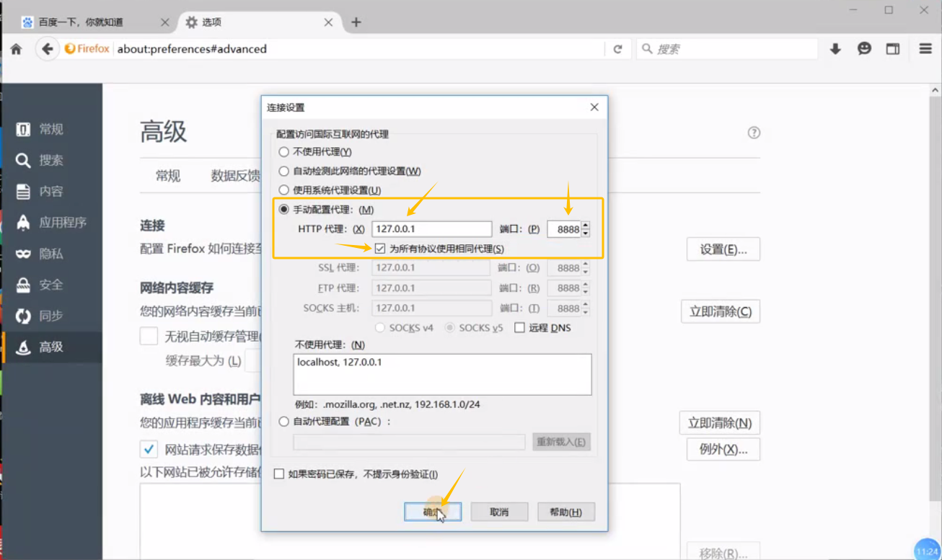Image resolution: width=942 pixels, height=560 pixels.
Task: Open the downloads arrow icon
Action: pyautogui.click(x=835, y=49)
